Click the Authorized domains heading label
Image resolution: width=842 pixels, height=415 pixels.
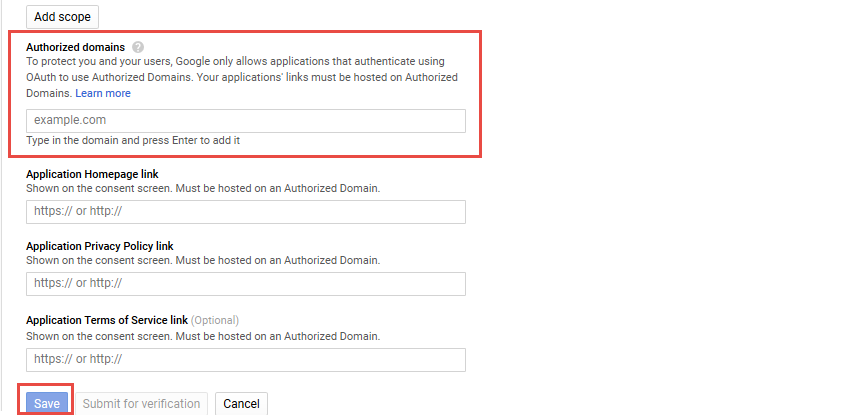tap(75, 47)
